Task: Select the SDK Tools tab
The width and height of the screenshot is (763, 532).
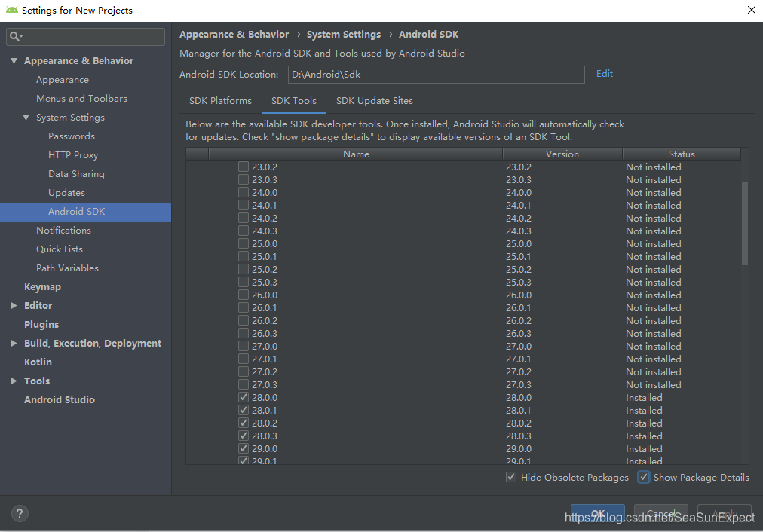Action: point(294,101)
